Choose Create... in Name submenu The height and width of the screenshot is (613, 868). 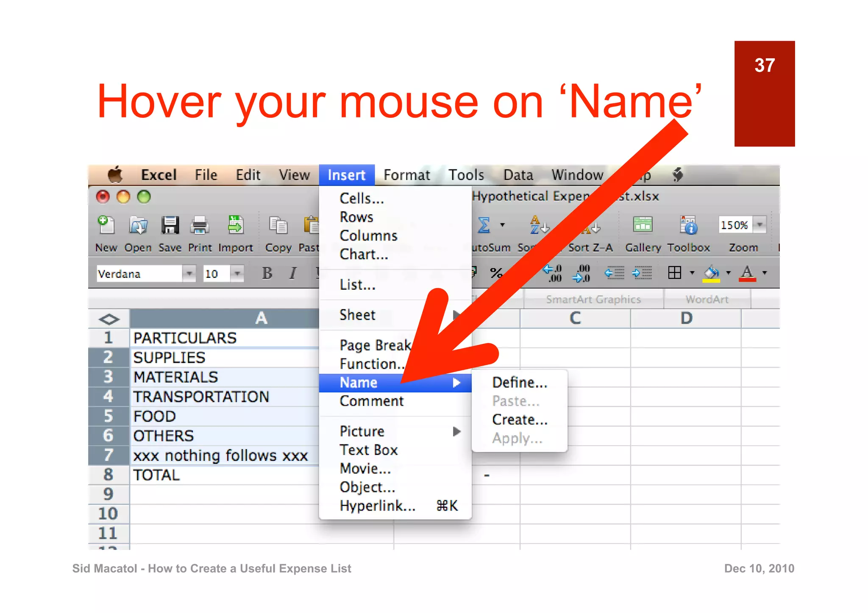[520, 419]
